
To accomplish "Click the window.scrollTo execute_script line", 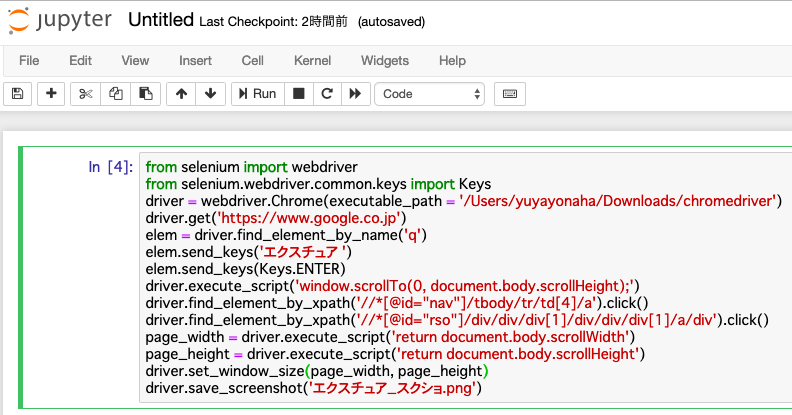I will tap(392, 286).
